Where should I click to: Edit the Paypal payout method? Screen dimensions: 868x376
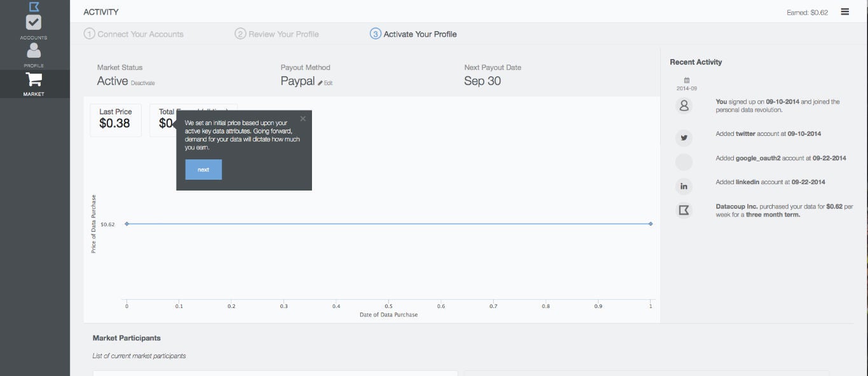[x=325, y=83]
